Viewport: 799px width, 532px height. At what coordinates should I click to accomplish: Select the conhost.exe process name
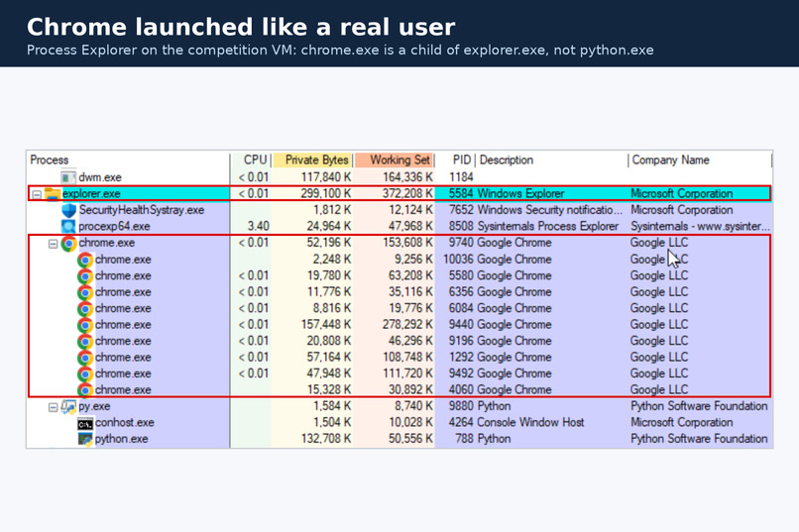click(x=124, y=423)
